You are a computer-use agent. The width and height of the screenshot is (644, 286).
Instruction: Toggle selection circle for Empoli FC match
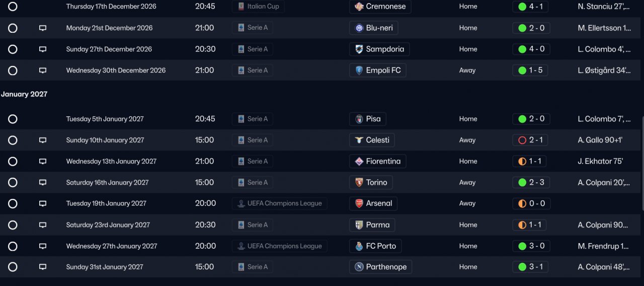coord(13,70)
